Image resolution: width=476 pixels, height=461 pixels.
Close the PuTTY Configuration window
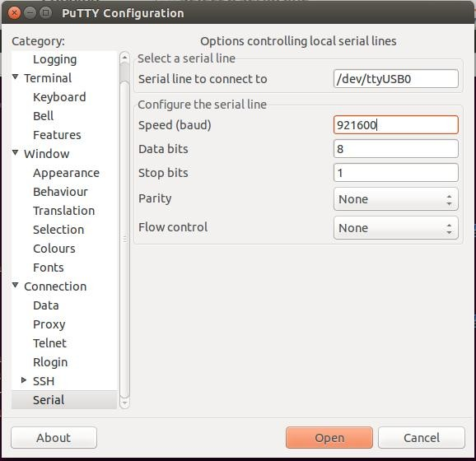tap(14, 13)
